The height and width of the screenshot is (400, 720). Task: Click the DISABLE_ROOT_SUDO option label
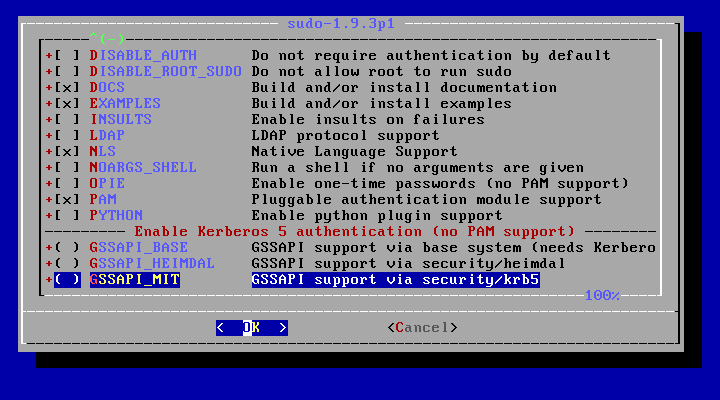pos(166,72)
